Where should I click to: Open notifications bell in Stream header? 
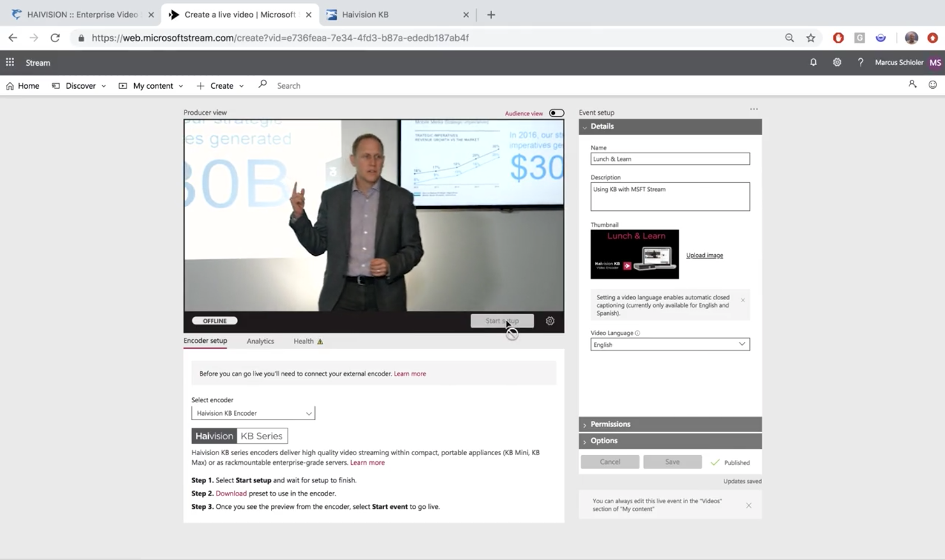(x=813, y=62)
